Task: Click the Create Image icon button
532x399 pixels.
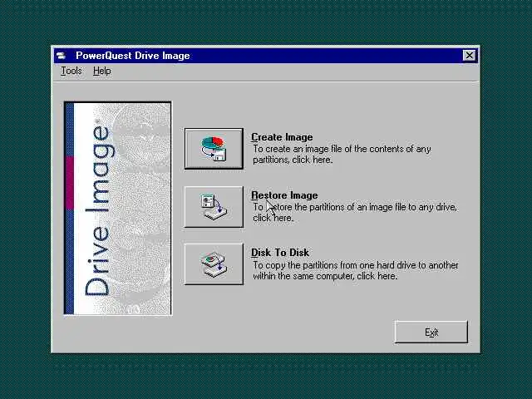Action: 214,149
